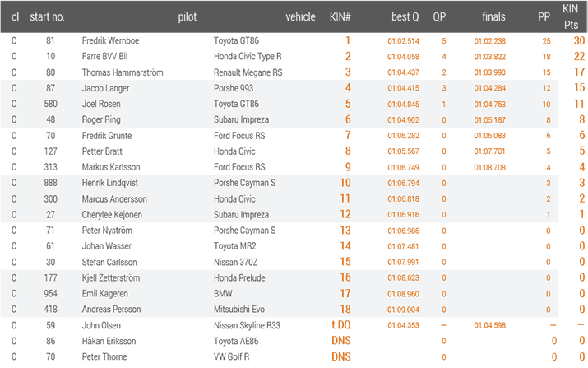Image resolution: width=588 pixels, height=368 pixels.
Task: Open pilot Fredrik Wernboe's row
Action: 294,40
